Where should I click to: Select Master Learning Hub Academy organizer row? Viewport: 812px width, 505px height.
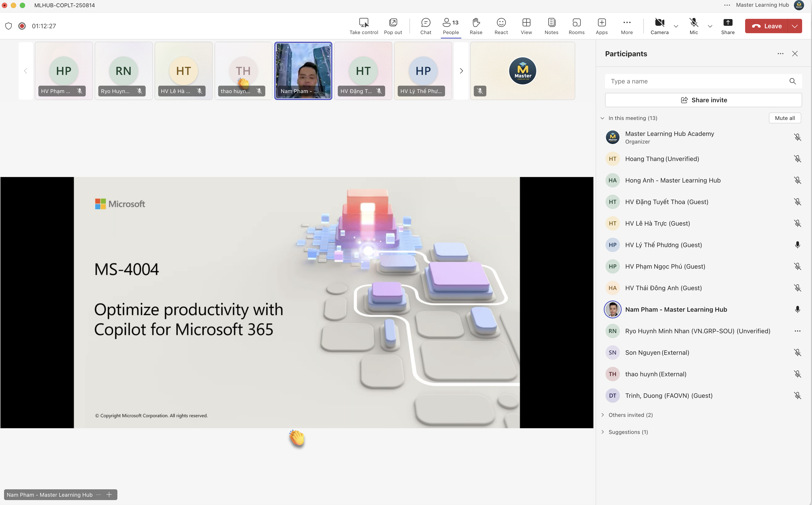click(703, 137)
